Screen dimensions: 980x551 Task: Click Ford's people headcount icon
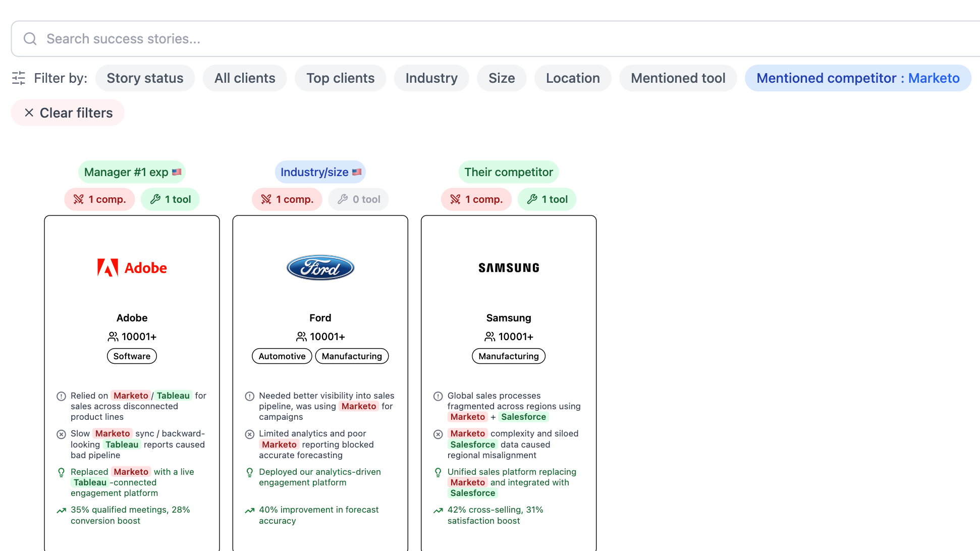click(301, 337)
